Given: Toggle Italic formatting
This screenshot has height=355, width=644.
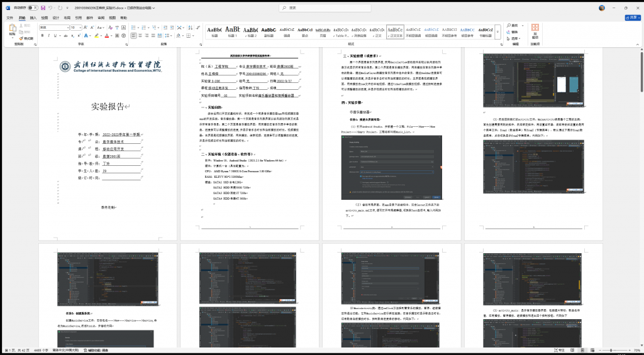Looking at the screenshot, I should (48, 36).
